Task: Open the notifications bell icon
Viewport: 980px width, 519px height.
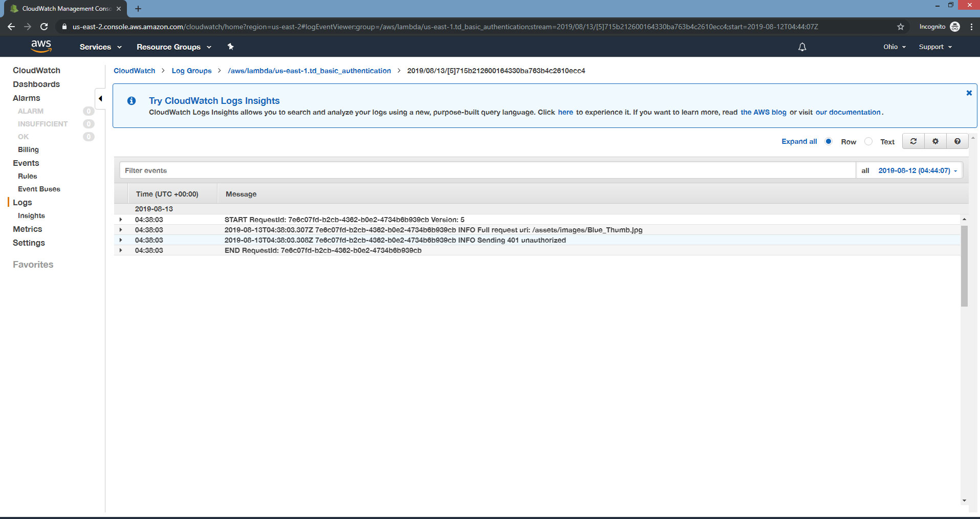Action: [x=802, y=47]
